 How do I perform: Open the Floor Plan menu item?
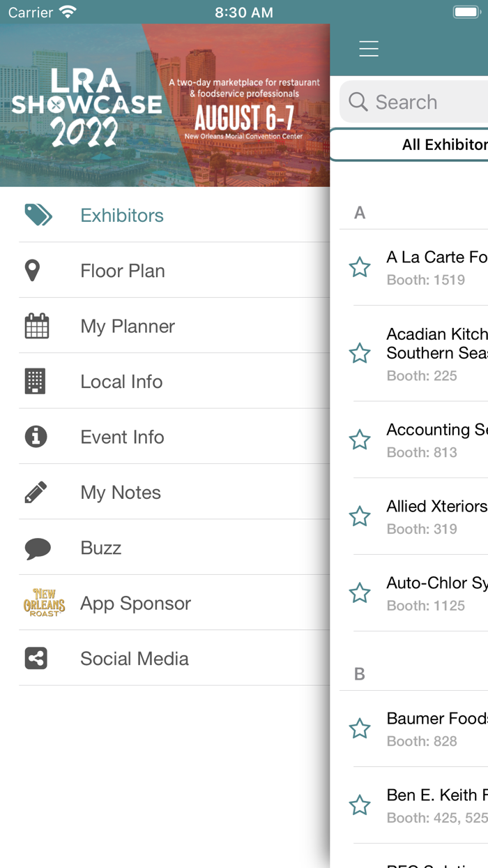123,271
